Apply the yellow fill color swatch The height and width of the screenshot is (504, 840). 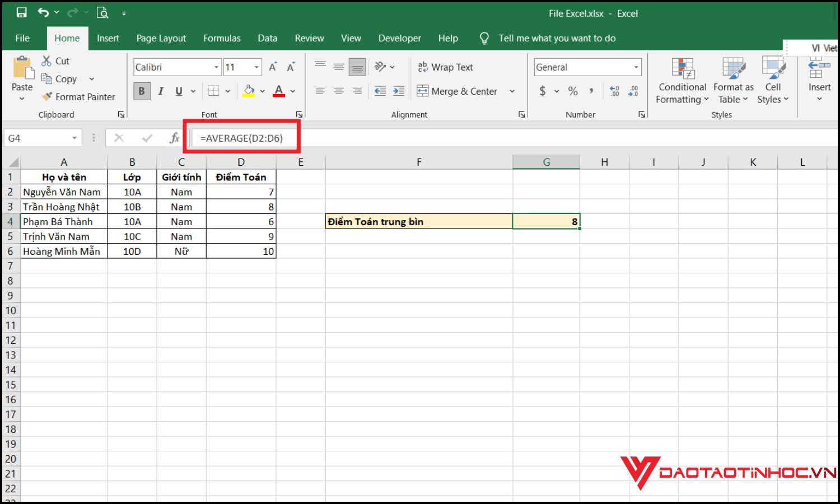(249, 91)
